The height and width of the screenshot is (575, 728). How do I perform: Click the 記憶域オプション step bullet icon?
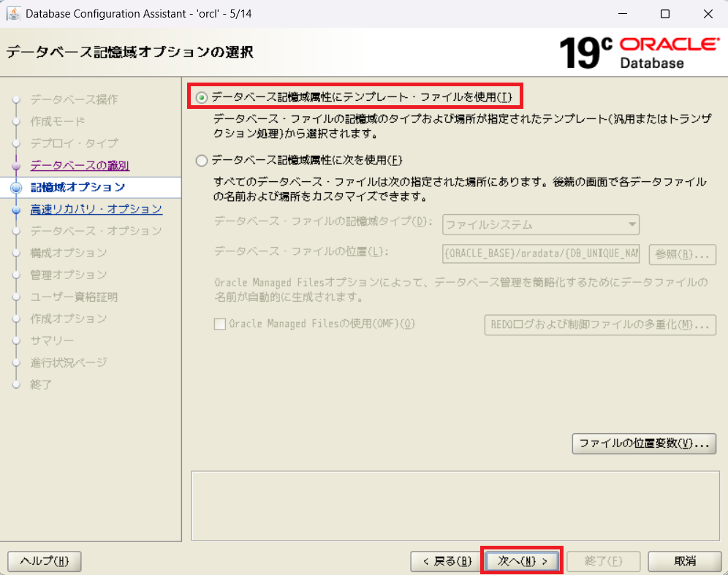(x=16, y=188)
